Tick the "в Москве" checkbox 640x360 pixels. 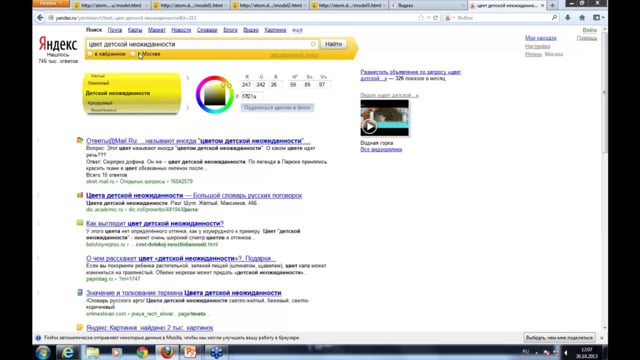click(x=133, y=54)
